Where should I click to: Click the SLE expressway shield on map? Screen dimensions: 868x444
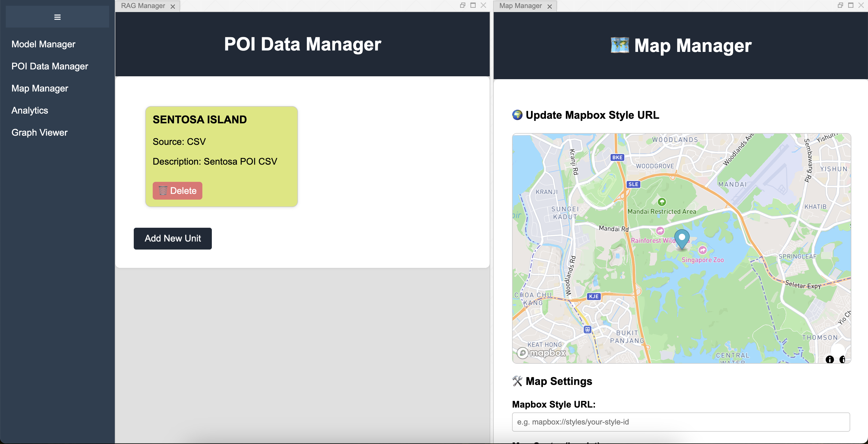click(x=633, y=184)
